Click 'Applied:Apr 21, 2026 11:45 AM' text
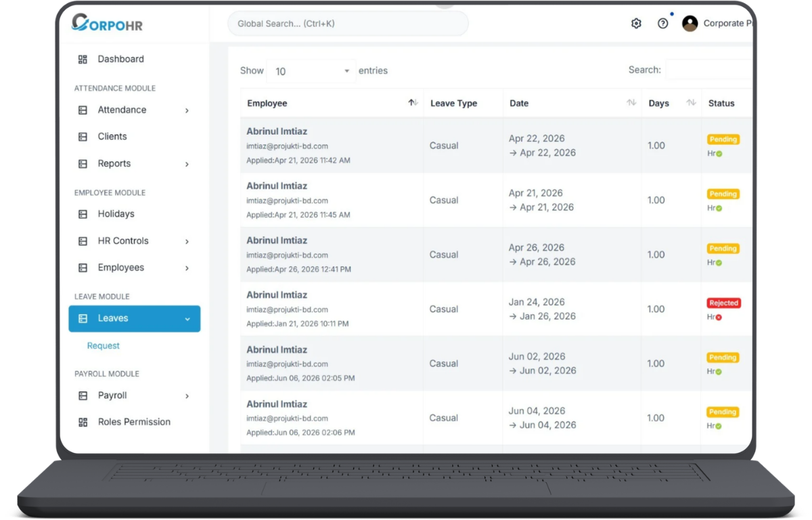Viewport: 812px width, 520px height. (298, 215)
